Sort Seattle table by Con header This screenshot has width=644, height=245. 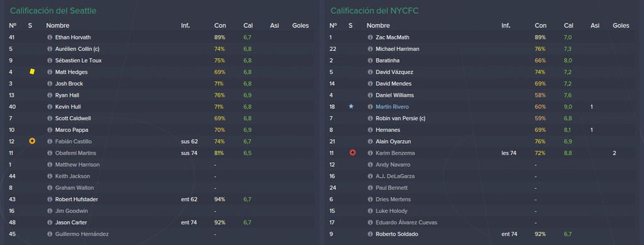coord(219,26)
